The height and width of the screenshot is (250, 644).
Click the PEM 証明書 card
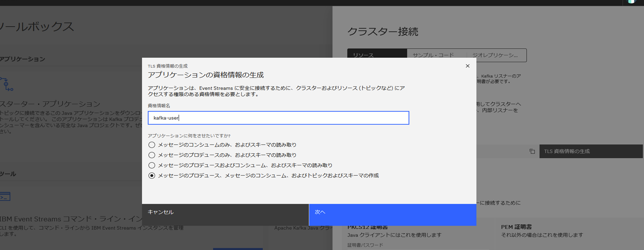click(x=570, y=234)
